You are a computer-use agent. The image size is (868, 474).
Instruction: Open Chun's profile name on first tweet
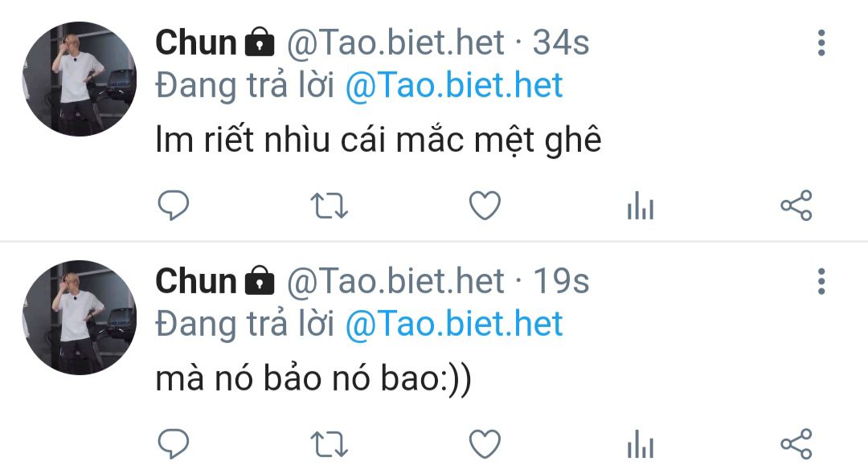click(x=195, y=43)
